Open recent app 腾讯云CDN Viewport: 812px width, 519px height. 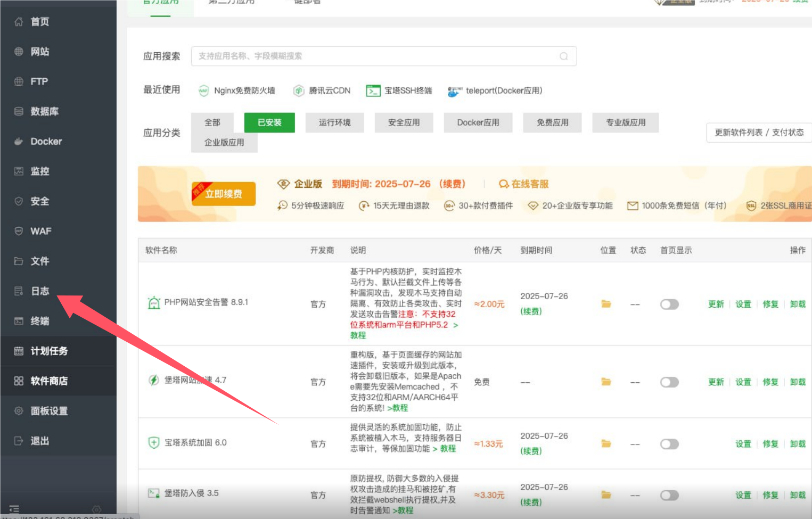[x=322, y=90]
